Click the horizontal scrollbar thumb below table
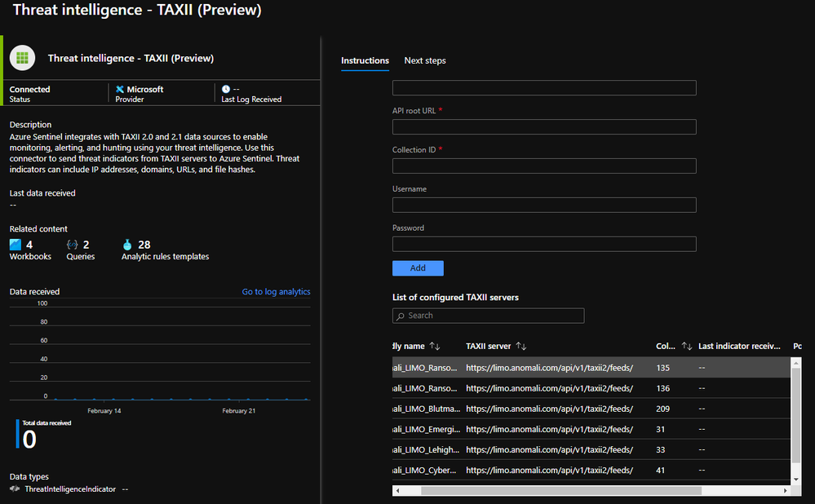This screenshot has width=815, height=504. pos(561,490)
